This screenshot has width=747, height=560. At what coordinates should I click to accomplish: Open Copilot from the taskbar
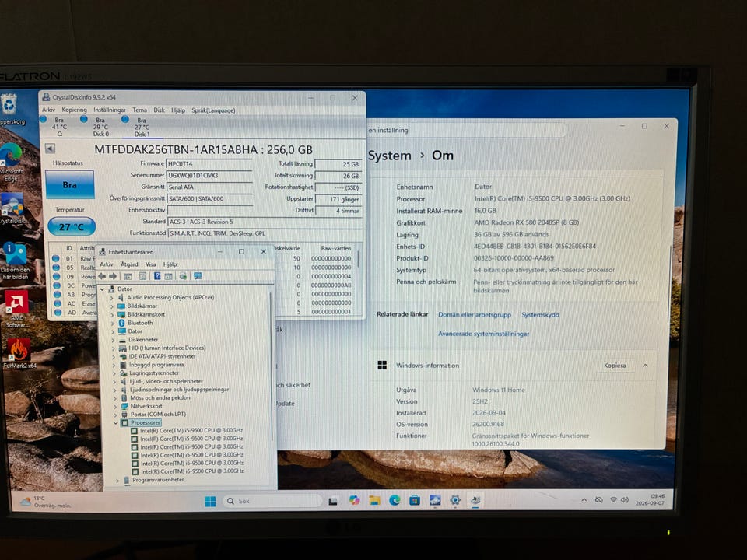pyautogui.click(x=354, y=500)
